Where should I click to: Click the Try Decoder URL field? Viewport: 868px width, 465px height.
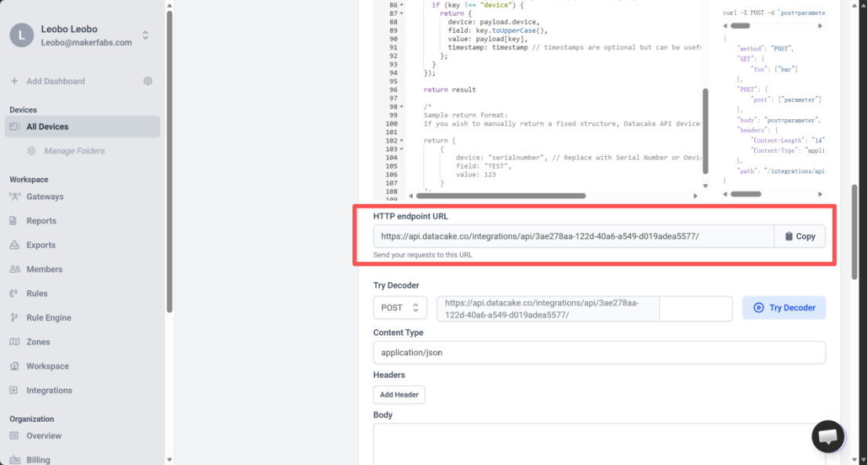click(x=548, y=309)
